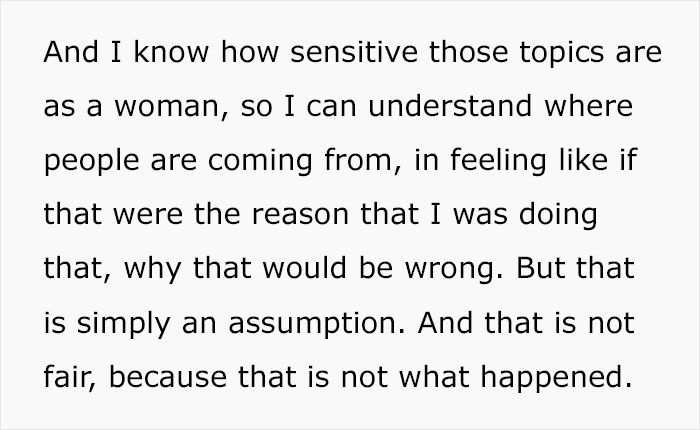Viewport: 700px width, 430px height.
Task: Click the word "where" ending second line
Action: tap(588, 106)
